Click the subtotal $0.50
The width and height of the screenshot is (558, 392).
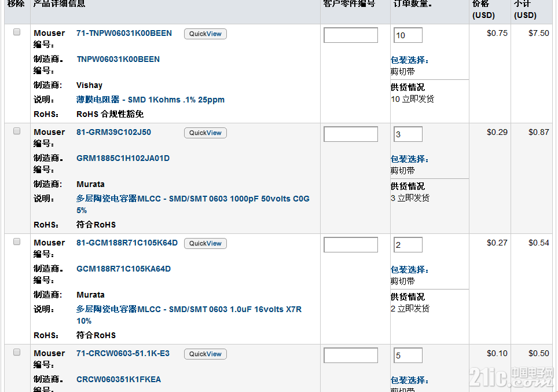click(539, 353)
